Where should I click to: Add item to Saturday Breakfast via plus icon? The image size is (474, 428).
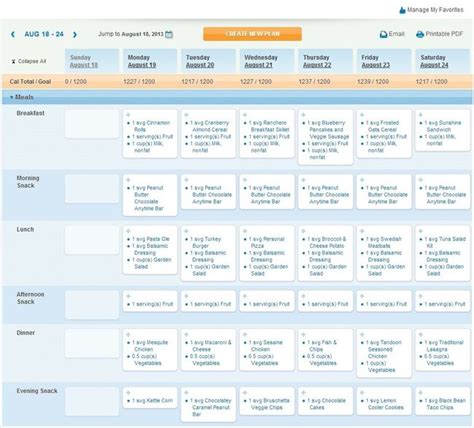click(x=421, y=115)
